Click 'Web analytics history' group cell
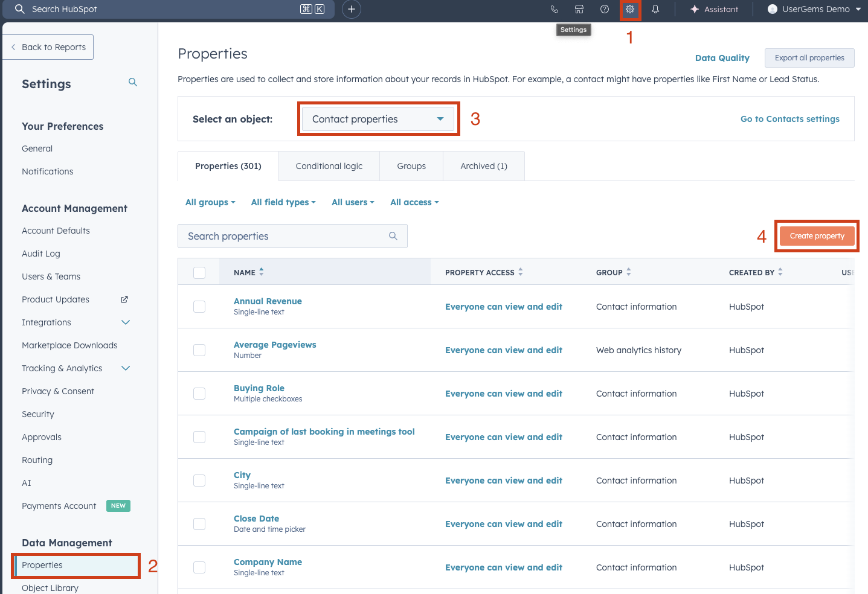This screenshot has height=594, width=868. (638, 350)
